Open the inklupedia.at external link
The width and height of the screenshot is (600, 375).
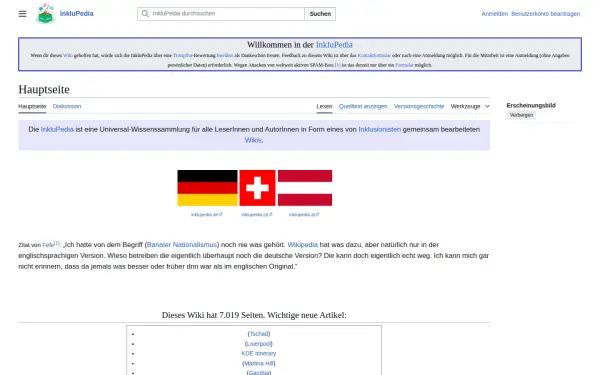[304, 215]
